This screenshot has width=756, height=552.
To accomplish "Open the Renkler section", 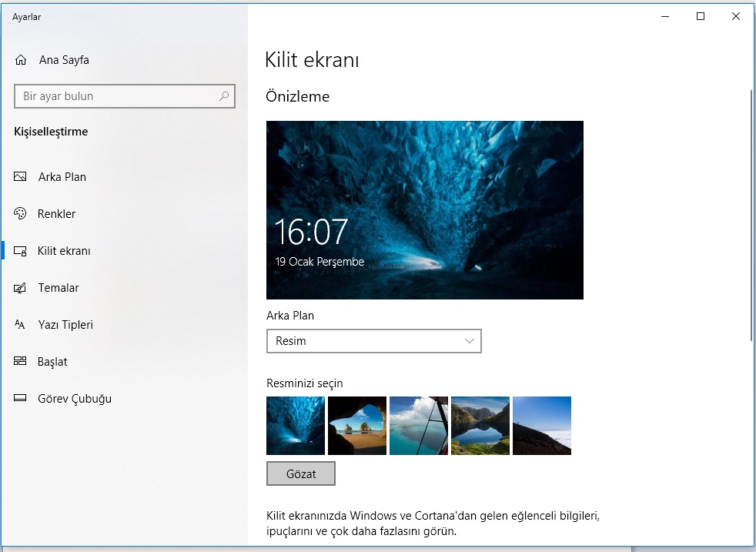I will click(56, 213).
